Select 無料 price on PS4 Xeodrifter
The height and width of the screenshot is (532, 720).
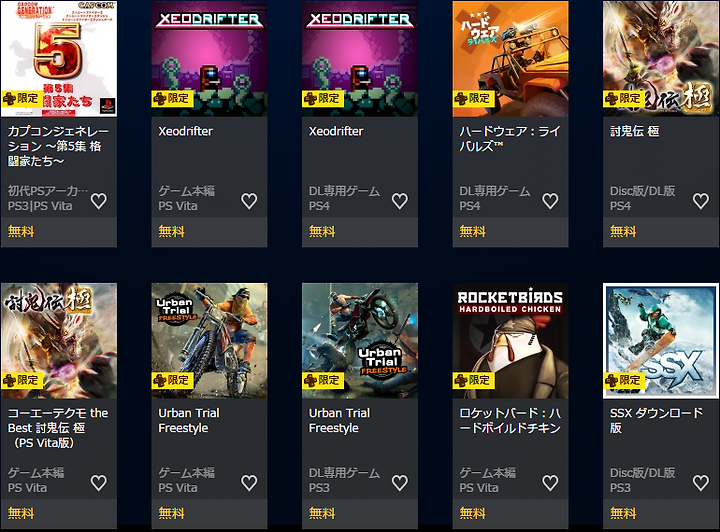pos(322,231)
